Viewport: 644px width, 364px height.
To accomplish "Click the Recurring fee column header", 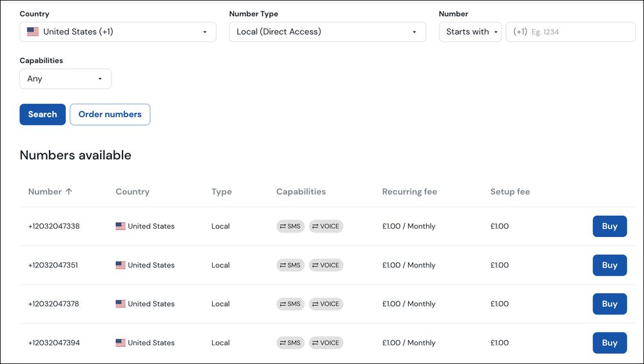I will 409,191.
